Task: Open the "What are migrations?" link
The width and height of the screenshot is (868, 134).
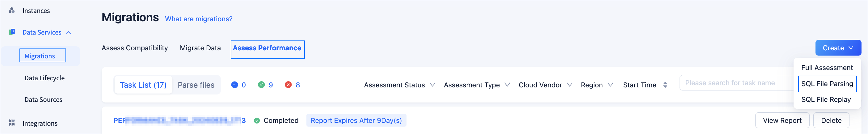Action: point(199,19)
